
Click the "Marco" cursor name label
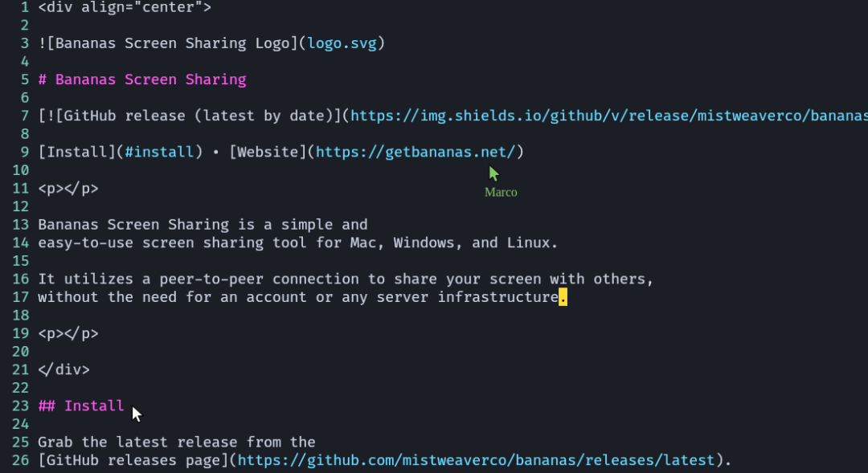point(501,193)
